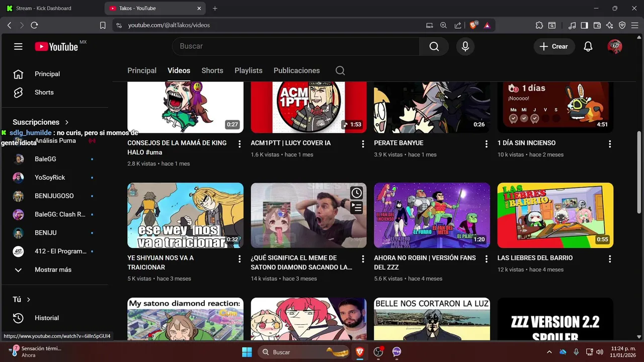Open the browser extensions puzzle icon

coord(539,25)
